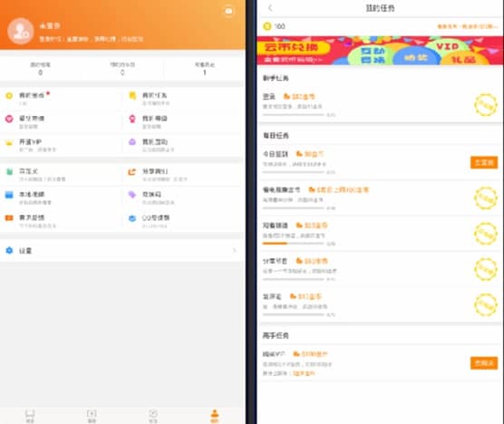Tap the middle stat showing 0 on profile
Image resolution: width=504 pixels, height=424 pixels.
(122, 69)
